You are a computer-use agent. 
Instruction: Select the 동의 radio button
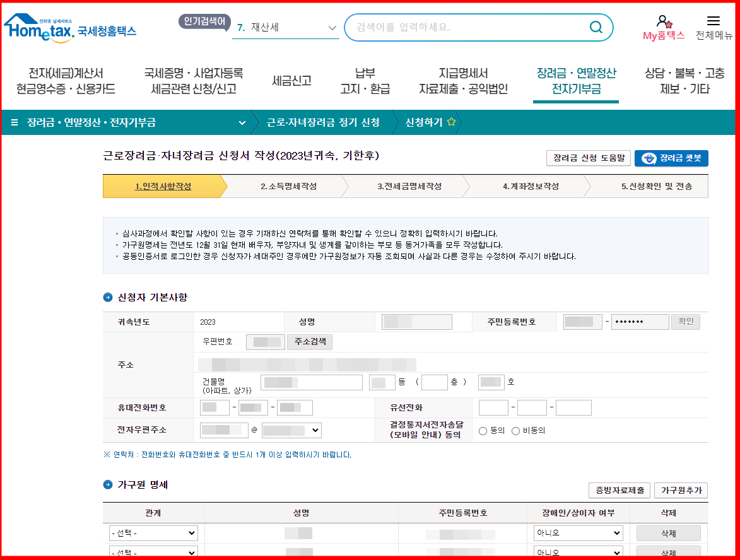[x=482, y=431]
